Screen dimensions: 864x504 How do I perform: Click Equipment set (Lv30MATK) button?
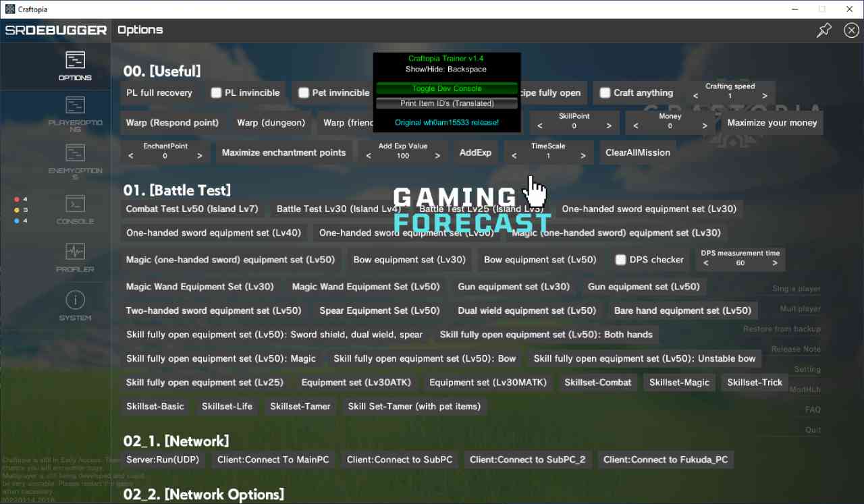point(488,383)
